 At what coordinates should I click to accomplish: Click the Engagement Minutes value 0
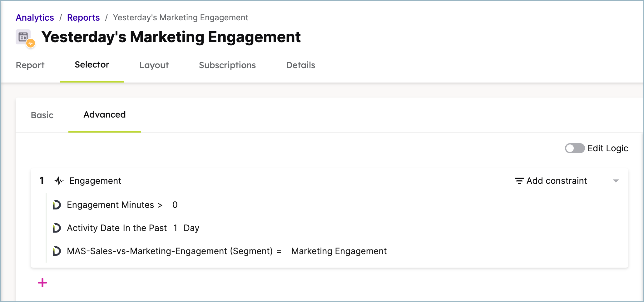(175, 205)
